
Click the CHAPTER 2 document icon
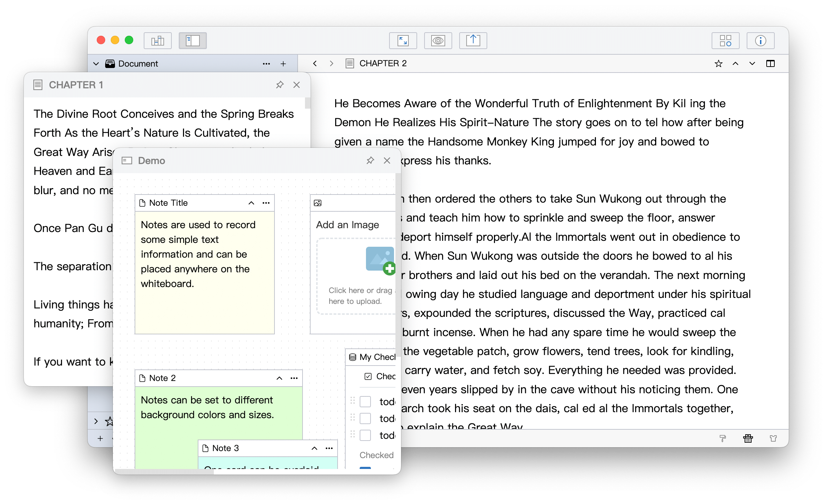tap(349, 63)
